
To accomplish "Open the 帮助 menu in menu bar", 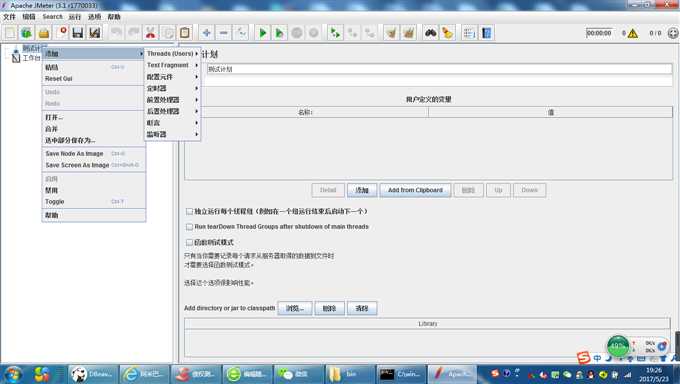I will tap(114, 16).
